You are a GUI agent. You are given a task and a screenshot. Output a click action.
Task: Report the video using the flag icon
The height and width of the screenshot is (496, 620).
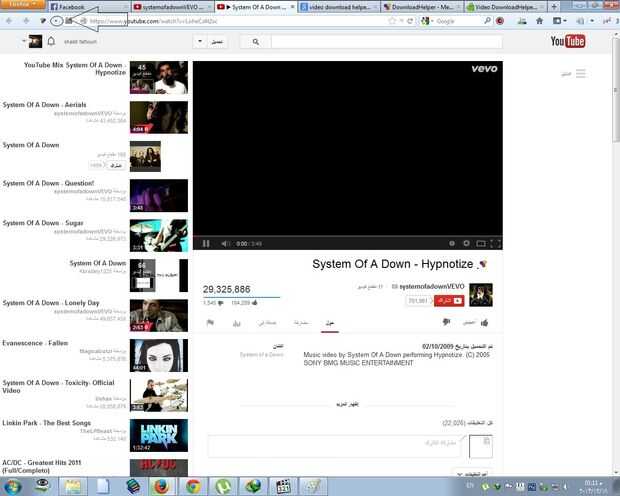(x=210, y=323)
